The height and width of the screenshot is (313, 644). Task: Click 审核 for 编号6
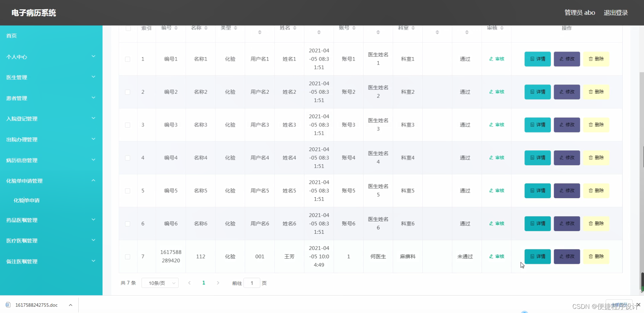coord(497,224)
